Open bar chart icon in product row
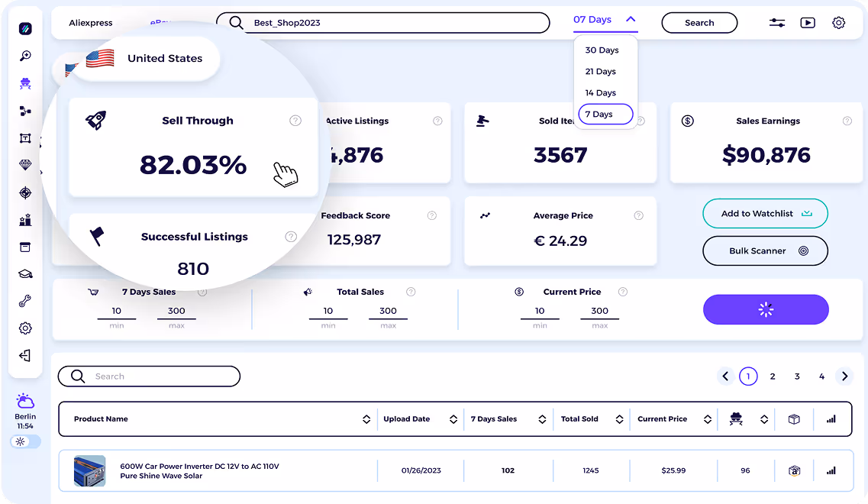 (x=831, y=470)
